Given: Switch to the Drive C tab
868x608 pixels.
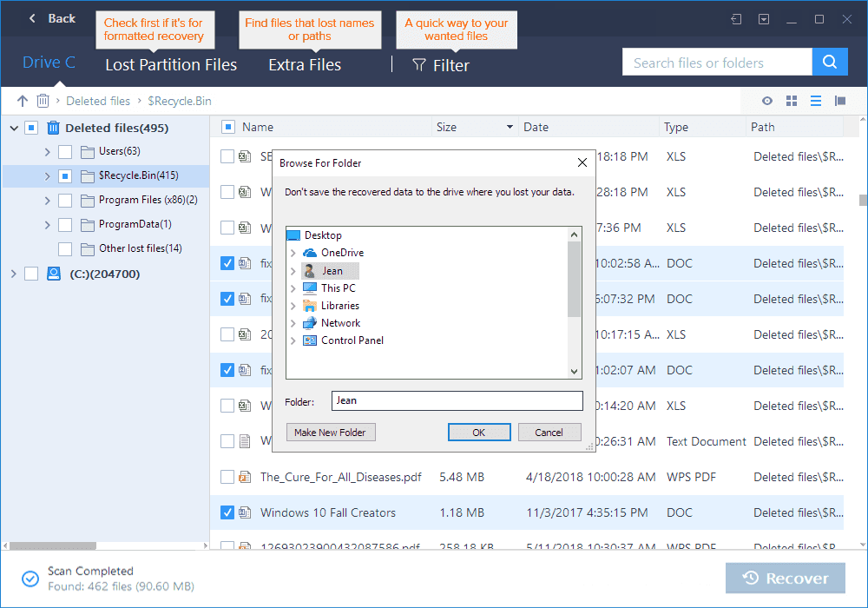Looking at the screenshot, I should pyautogui.click(x=49, y=63).
